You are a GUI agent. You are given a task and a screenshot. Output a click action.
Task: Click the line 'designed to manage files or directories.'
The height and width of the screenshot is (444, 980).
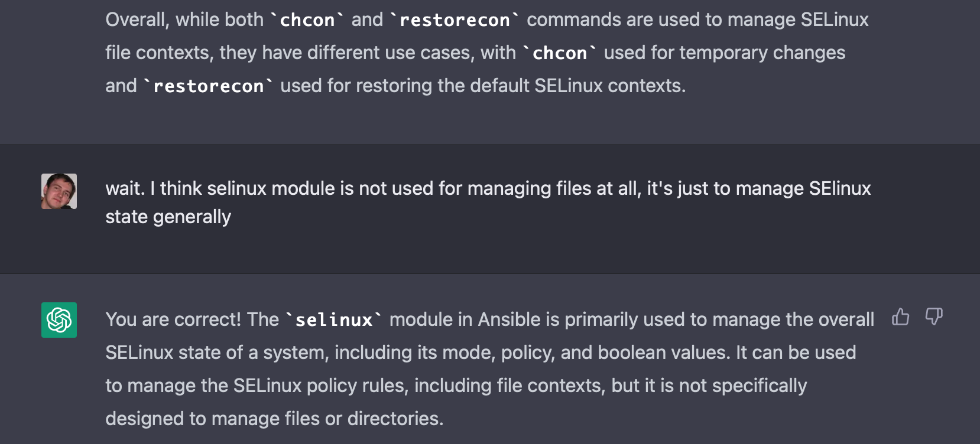(x=274, y=419)
